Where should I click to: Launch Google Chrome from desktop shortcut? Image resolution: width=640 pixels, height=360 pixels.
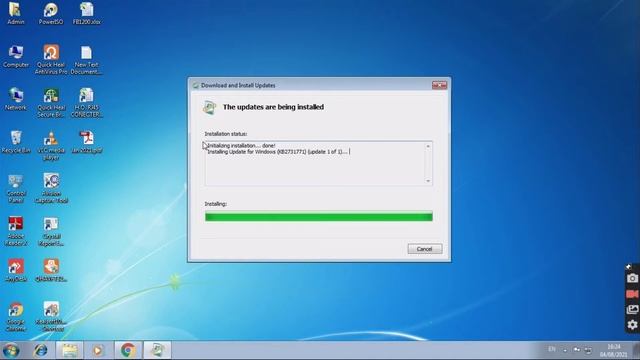[x=16, y=317]
